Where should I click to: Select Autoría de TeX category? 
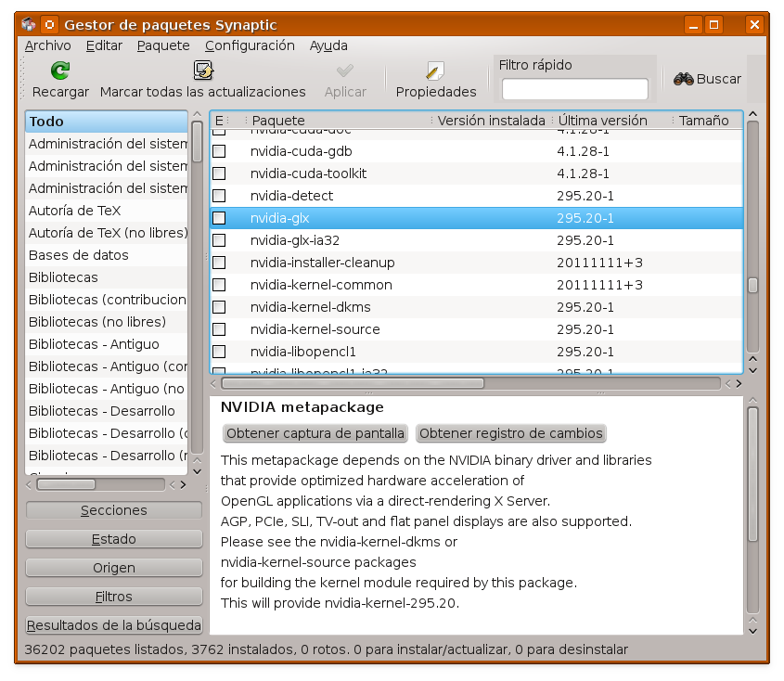(x=107, y=211)
